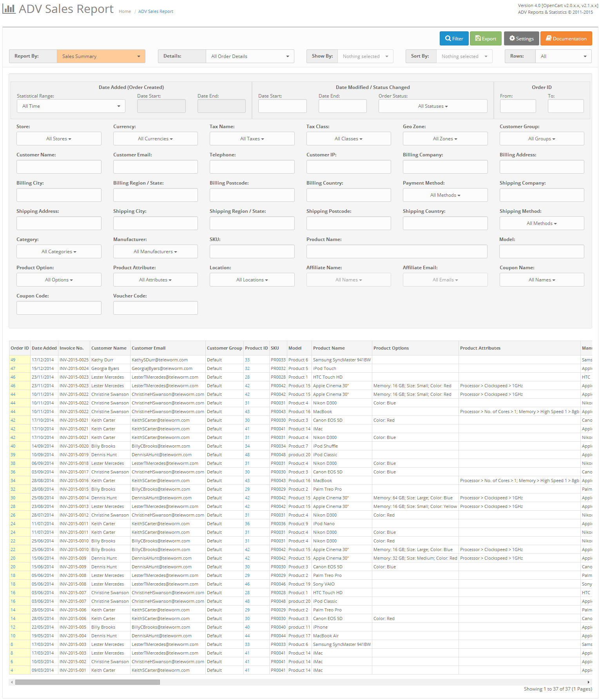Click the table's horizontal scrollbar thumb
Viewport: 600px width, 700px height.
pyautogui.click(x=87, y=682)
